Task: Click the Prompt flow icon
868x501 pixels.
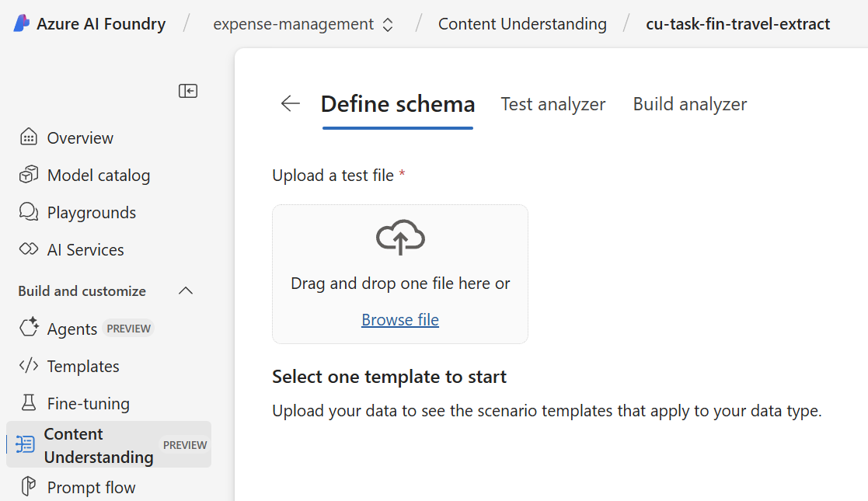Action: pyautogui.click(x=28, y=486)
